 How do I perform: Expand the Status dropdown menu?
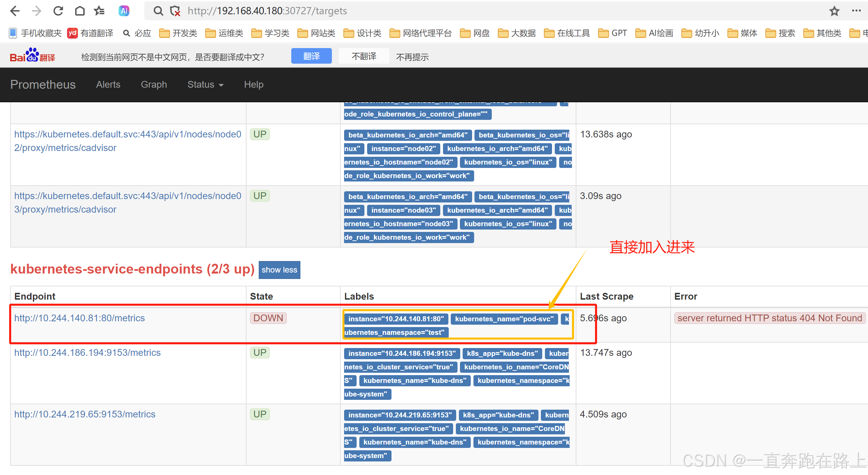[x=205, y=85]
